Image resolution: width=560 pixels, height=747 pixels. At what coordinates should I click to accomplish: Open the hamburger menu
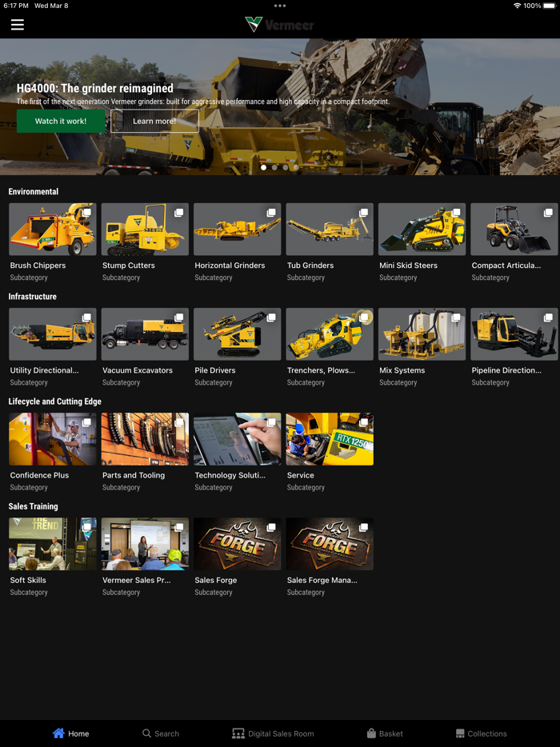tap(18, 25)
